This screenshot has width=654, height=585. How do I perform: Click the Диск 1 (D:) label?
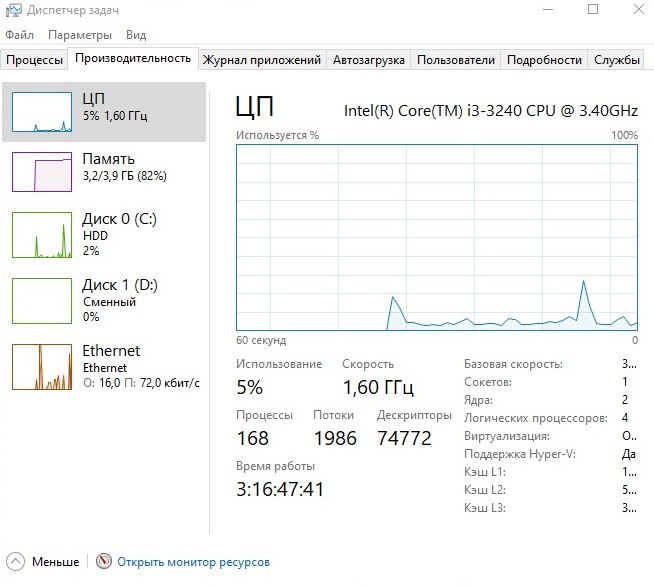pyautogui.click(x=120, y=285)
